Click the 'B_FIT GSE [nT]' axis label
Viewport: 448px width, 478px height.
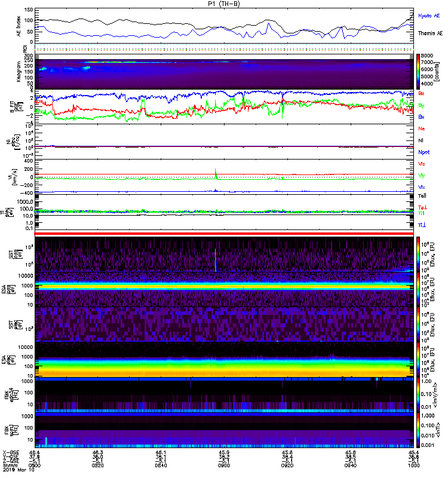[x=17, y=106]
